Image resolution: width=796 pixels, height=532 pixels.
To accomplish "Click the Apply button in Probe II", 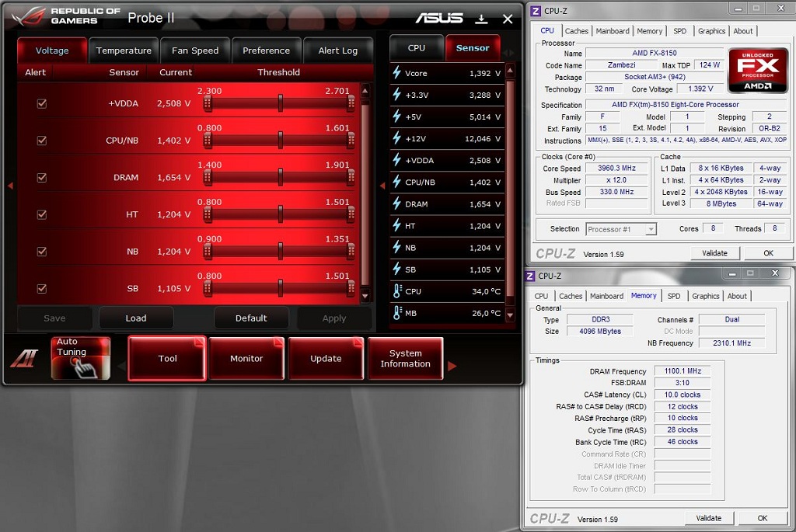I will click(334, 318).
